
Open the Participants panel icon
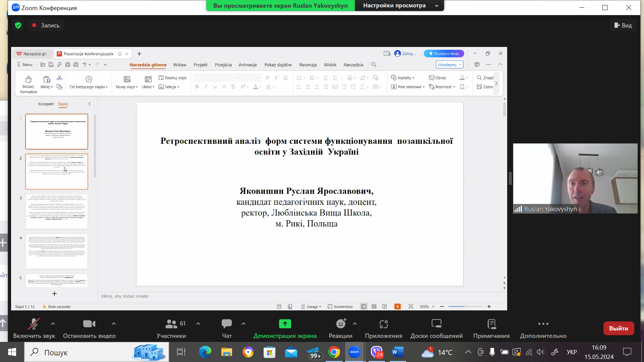pos(171,324)
